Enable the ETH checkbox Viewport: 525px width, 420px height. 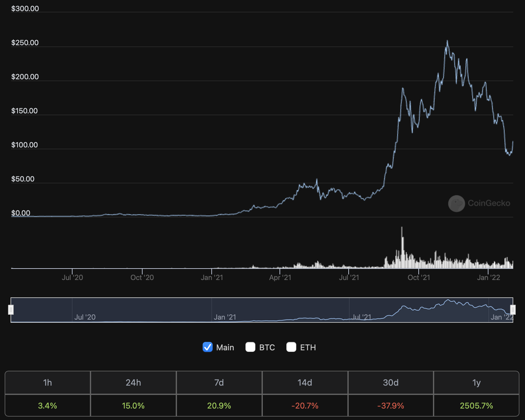291,347
